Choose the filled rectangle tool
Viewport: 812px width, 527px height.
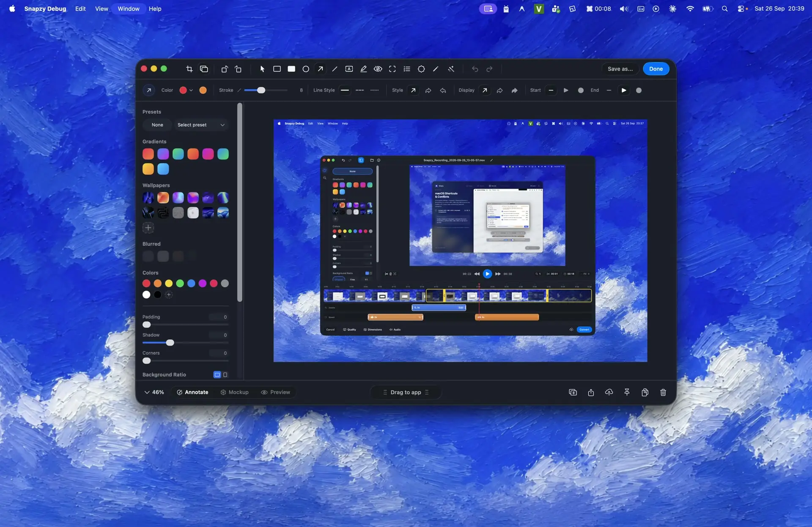(291, 69)
